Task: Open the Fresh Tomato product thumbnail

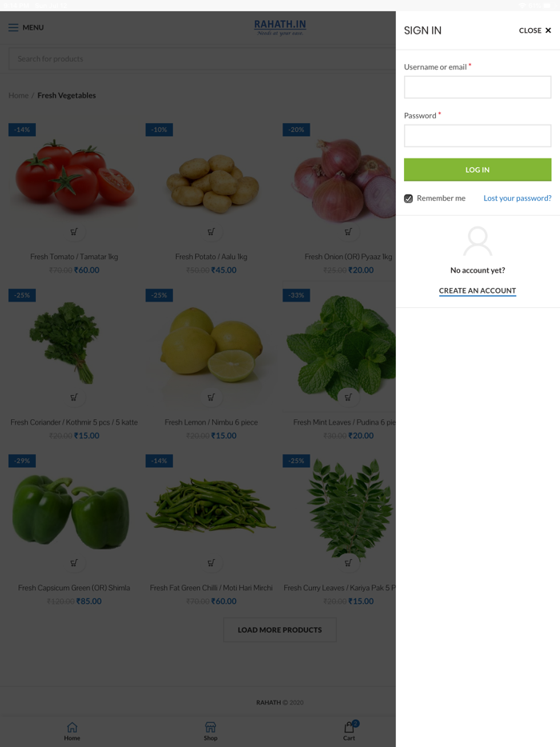Action: click(74, 176)
